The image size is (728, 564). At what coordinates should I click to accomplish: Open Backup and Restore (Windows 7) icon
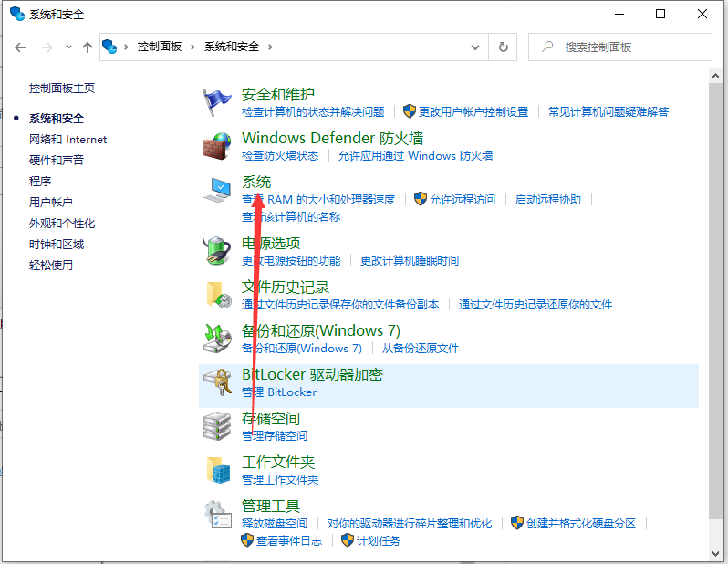(x=217, y=338)
